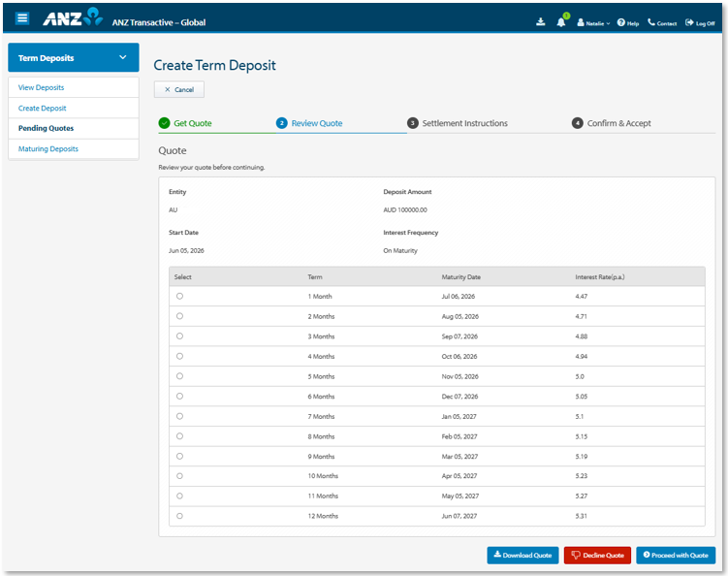This screenshot has height=576, width=728.
Task: Open the hamburger navigation menu
Action: 22,18
